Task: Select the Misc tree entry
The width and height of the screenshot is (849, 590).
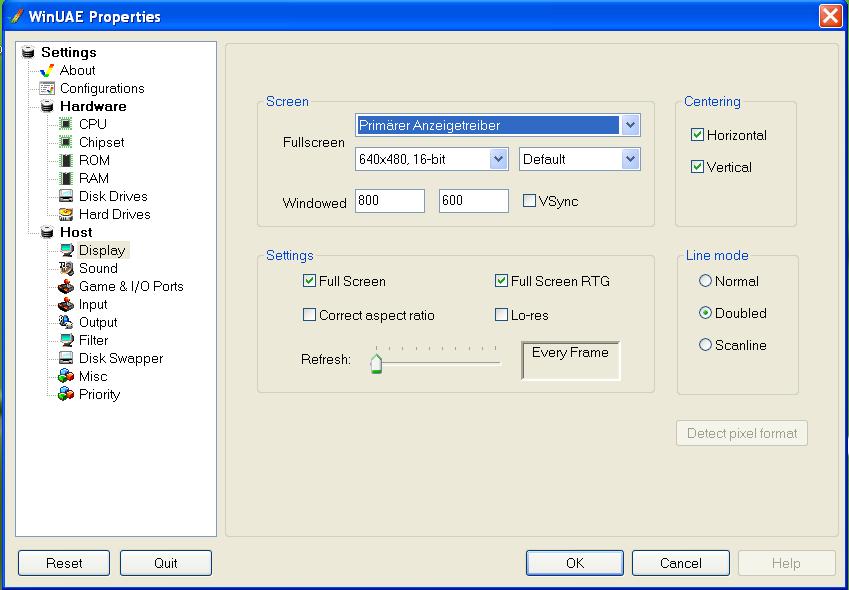Action: coord(93,376)
